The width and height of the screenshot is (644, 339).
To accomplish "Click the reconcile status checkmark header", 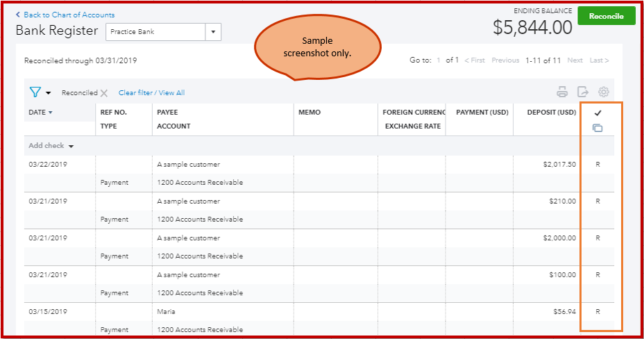I will (598, 113).
